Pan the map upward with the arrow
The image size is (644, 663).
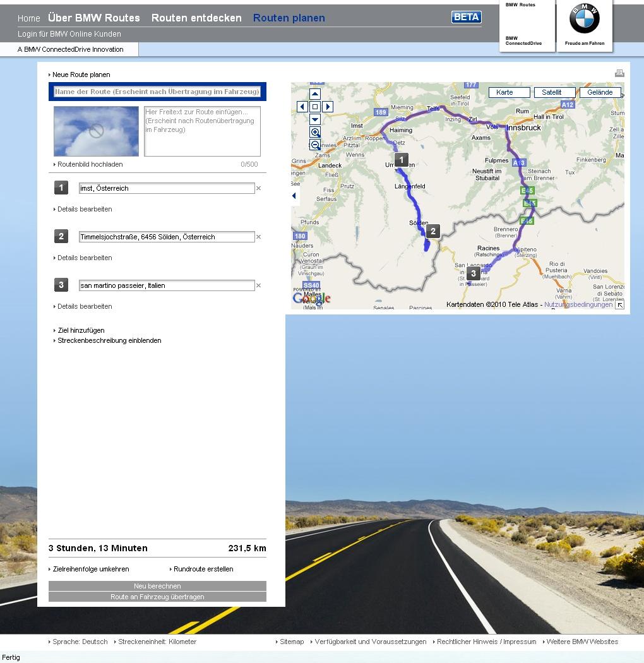[315, 94]
